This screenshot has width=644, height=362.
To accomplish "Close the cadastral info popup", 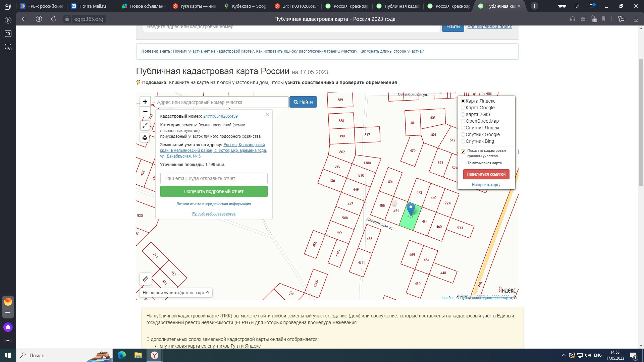I will pyautogui.click(x=267, y=115).
